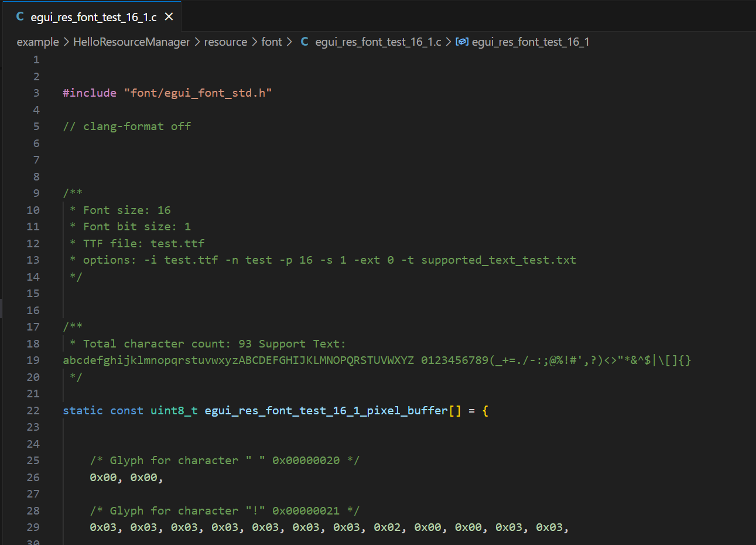Click the C icon in the breadcrumb
This screenshot has width=756, height=545.
305,42
